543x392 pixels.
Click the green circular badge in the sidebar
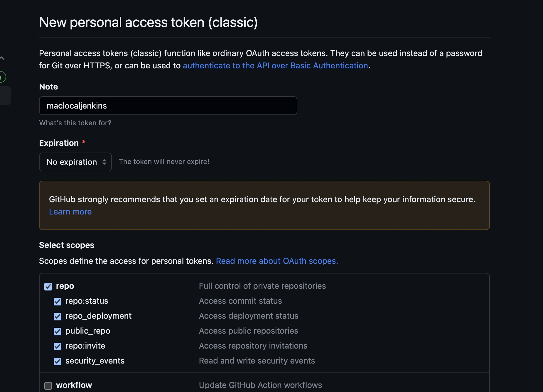[x=2, y=77]
